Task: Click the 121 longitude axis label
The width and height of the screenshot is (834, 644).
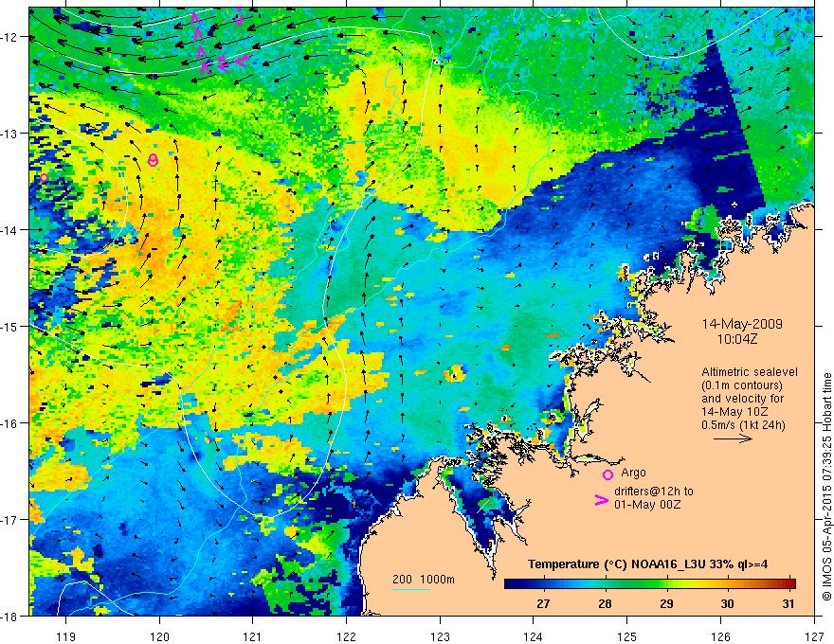Action: [x=253, y=636]
